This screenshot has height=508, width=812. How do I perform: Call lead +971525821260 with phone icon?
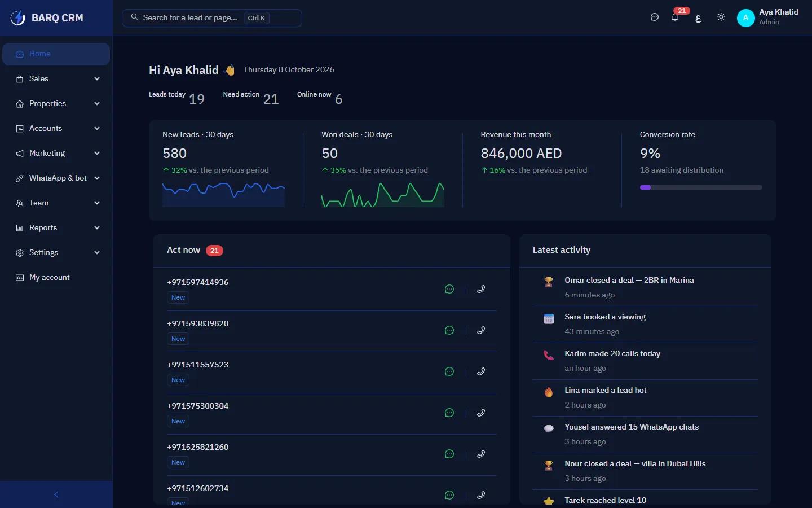click(481, 454)
